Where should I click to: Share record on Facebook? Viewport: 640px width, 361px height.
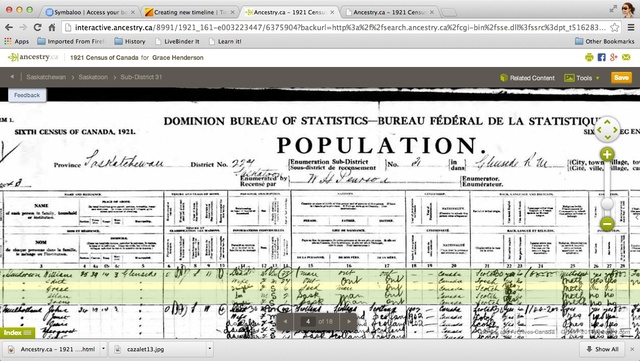(602, 57)
